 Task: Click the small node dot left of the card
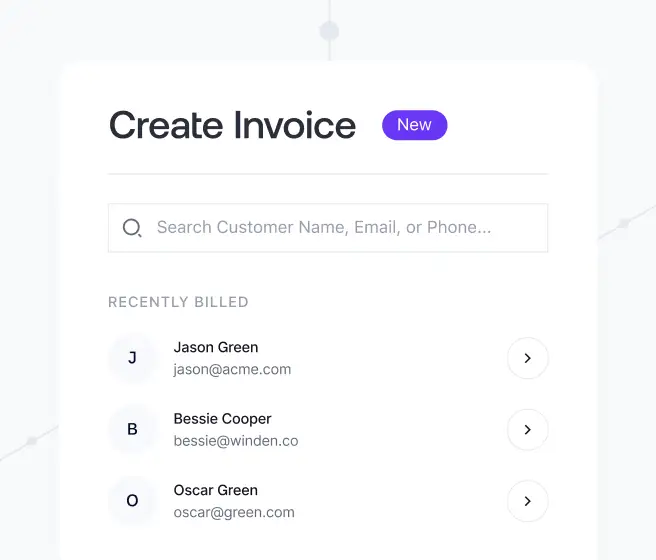pyautogui.click(x=32, y=440)
